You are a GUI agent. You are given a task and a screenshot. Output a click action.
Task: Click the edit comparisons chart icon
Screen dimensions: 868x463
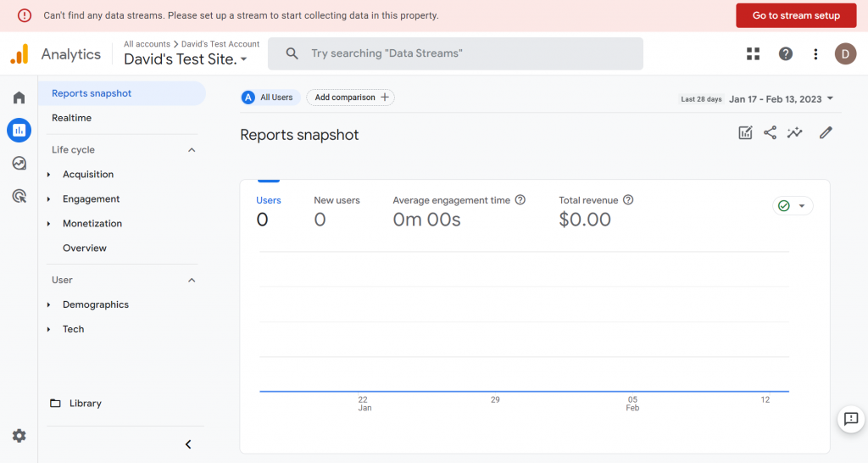point(745,133)
